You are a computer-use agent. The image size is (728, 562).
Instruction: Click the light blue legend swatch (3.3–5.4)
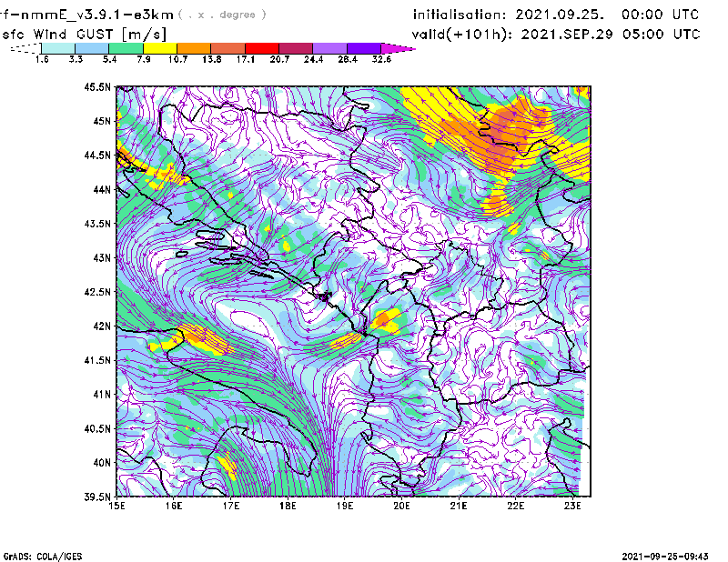click(92, 48)
